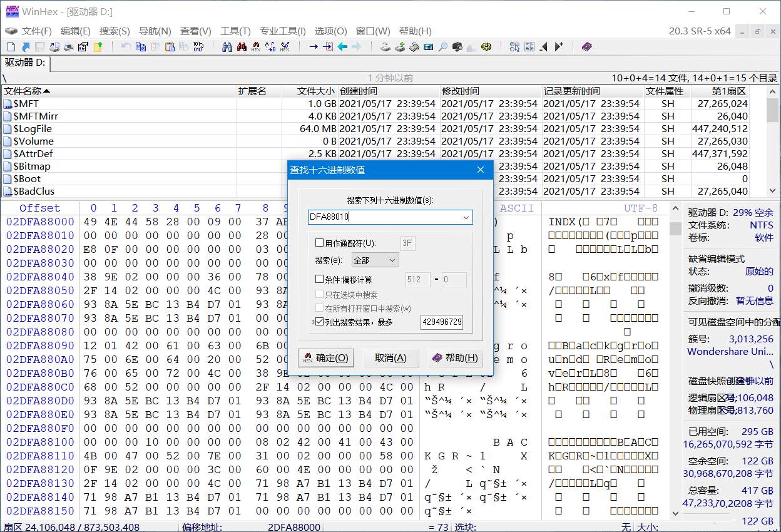781x532 pixels.
Task: Tick the 条件:偏移计算 checkbox
Action: (320, 280)
